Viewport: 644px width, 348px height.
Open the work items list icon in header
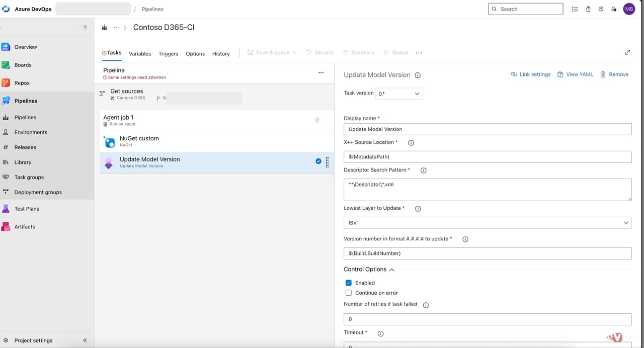point(575,9)
